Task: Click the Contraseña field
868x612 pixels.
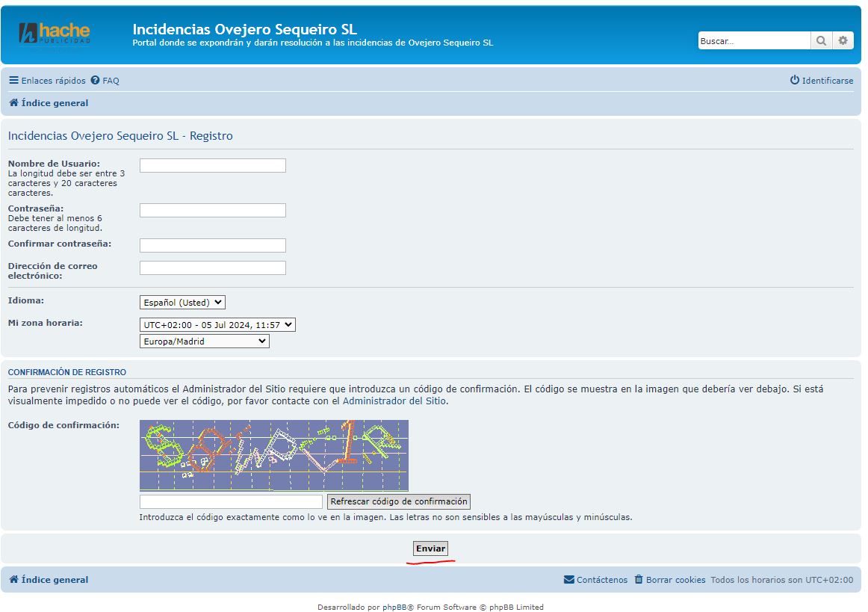Action: [x=213, y=211]
